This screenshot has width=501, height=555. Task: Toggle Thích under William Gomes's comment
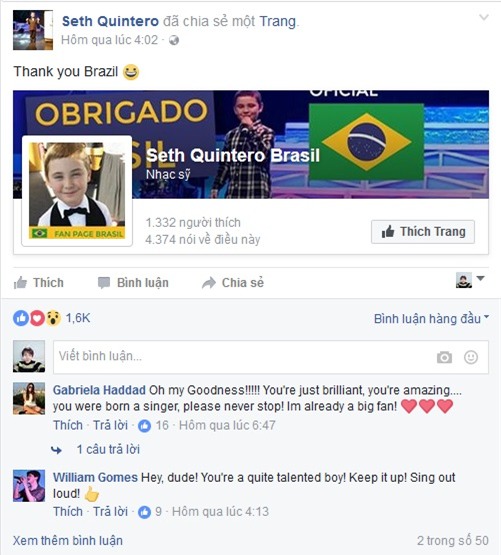tap(68, 511)
